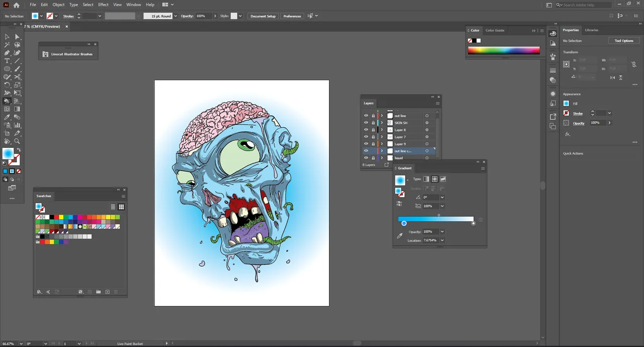Image resolution: width=644 pixels, height=347 pixels.
Task: Select the Magic Wand tool
Action: click(7, 45)
